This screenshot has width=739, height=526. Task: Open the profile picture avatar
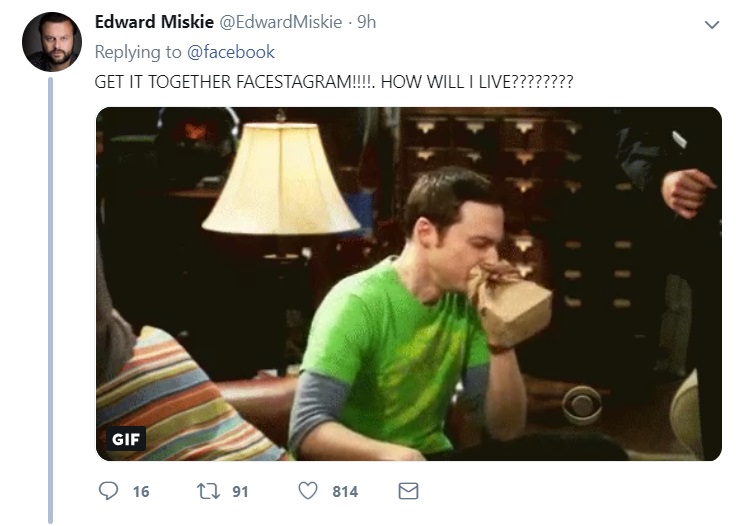(52, 42)
